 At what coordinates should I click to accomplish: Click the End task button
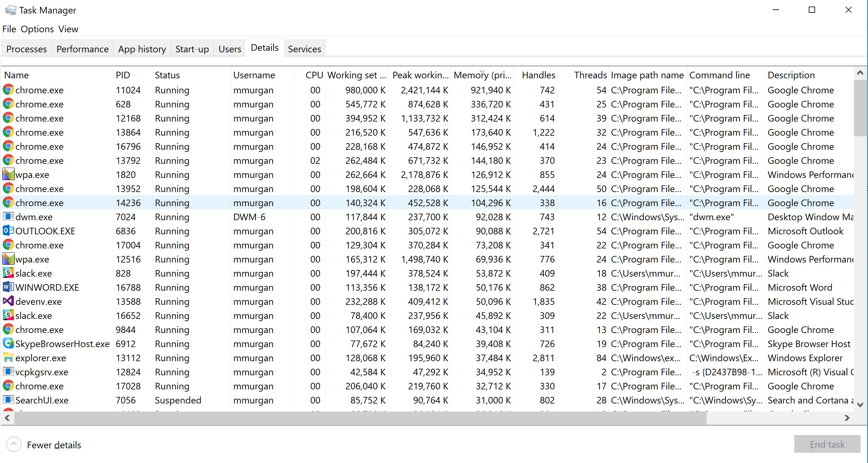[827, 444]
